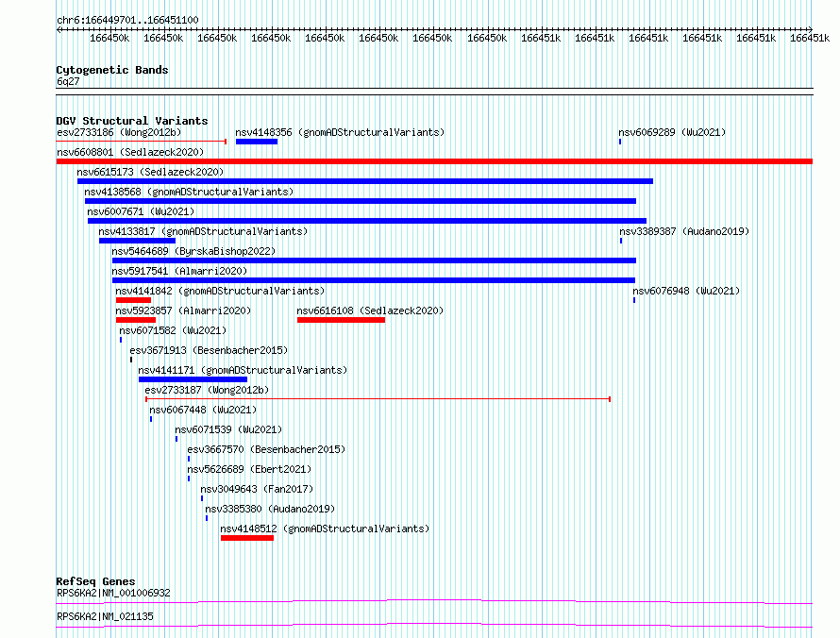
Task: Click the chr6:166449701..166451100 coordinate text
Action: tap(127, 20)
